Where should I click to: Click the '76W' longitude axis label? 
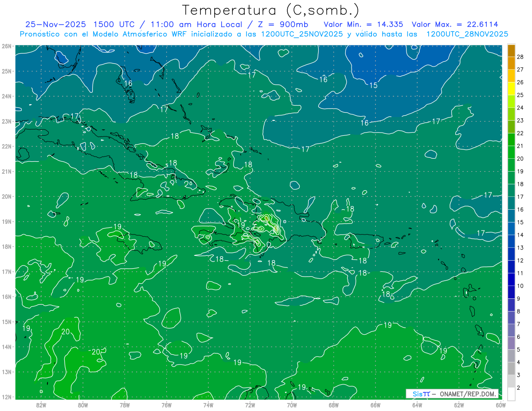point(166,405)
